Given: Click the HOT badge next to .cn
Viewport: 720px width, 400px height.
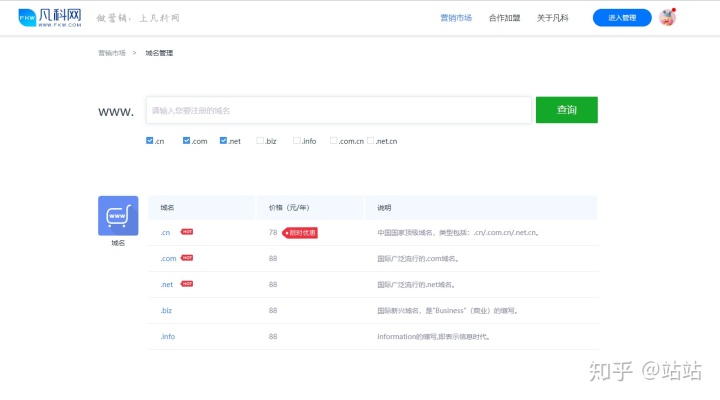Looking at the screenshot, I should click(187, 232).
